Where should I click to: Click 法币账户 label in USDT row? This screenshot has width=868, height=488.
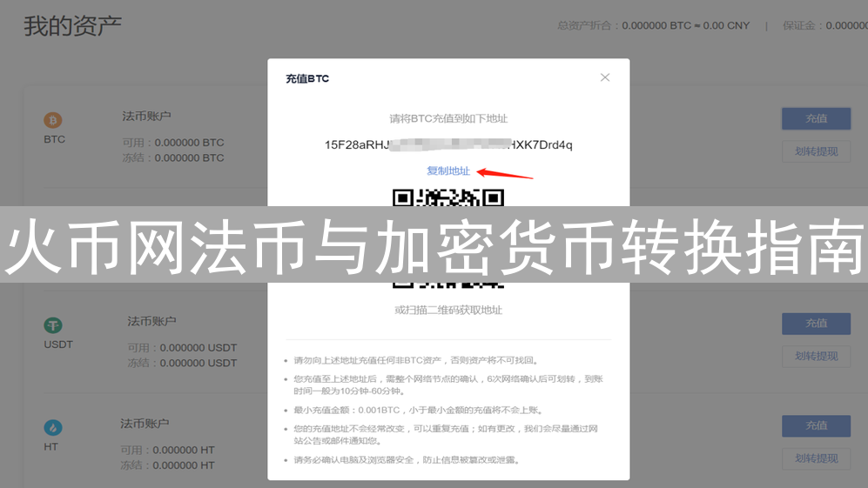point(151,322)
